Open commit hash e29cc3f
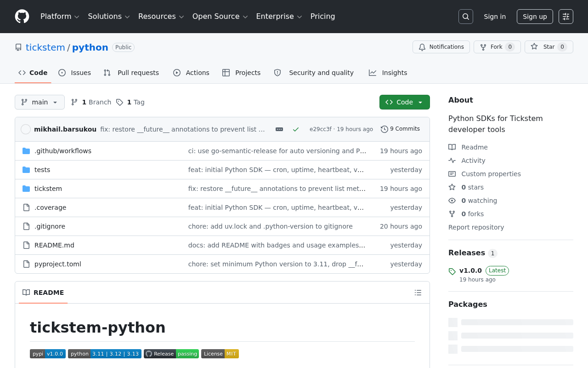 [x=321, y=129]
